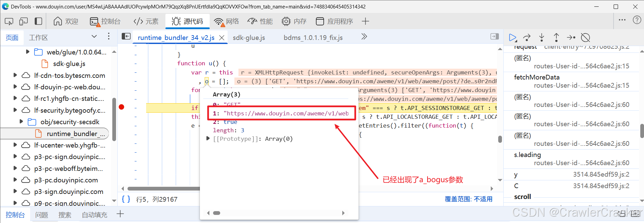Select the 源代码 sources tab

(187, 21)
